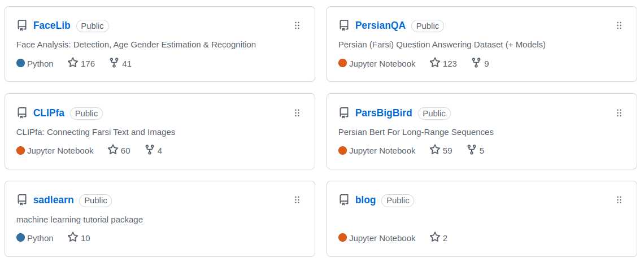The width and height of the screenshot is (644, 262).
Task: Click the Python language dot on sadlearn
Action: tap(21, 238)
